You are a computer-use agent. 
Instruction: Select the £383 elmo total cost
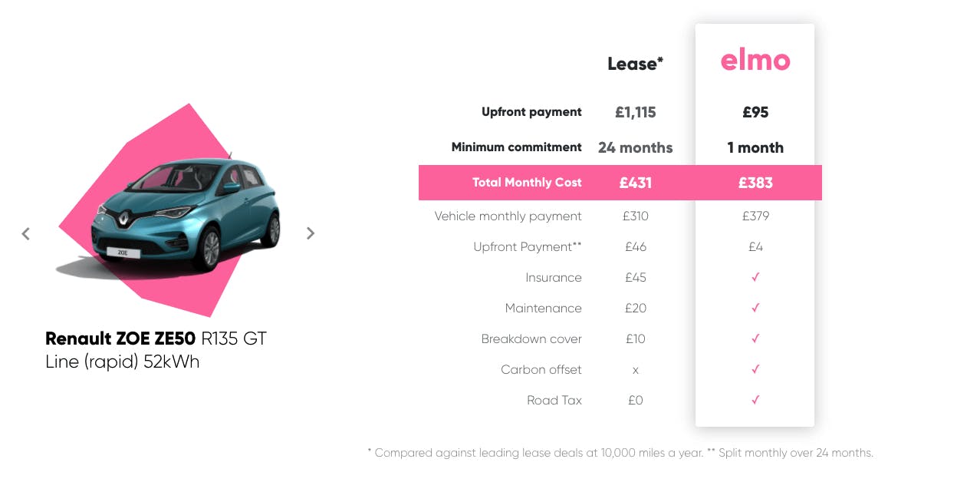755,183
